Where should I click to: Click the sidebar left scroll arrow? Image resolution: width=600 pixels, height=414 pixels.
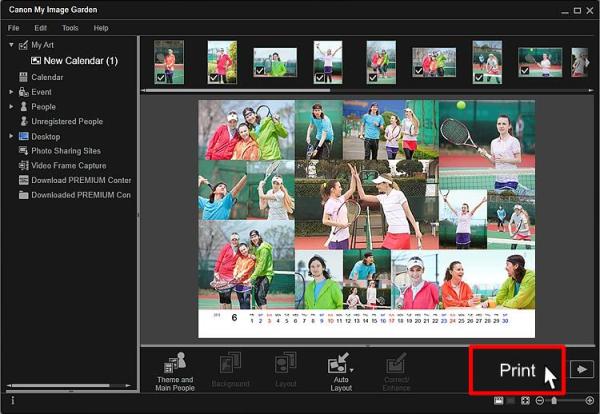(9, 386)
